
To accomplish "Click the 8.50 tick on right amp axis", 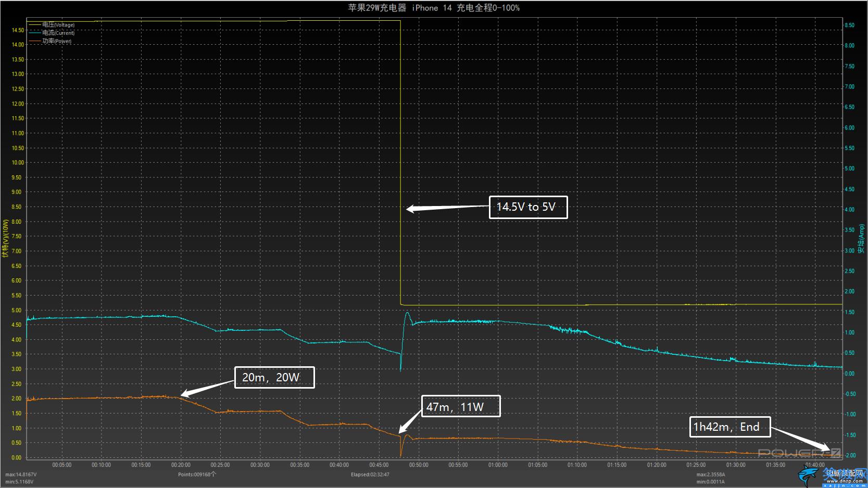I will tap(849, 25).
